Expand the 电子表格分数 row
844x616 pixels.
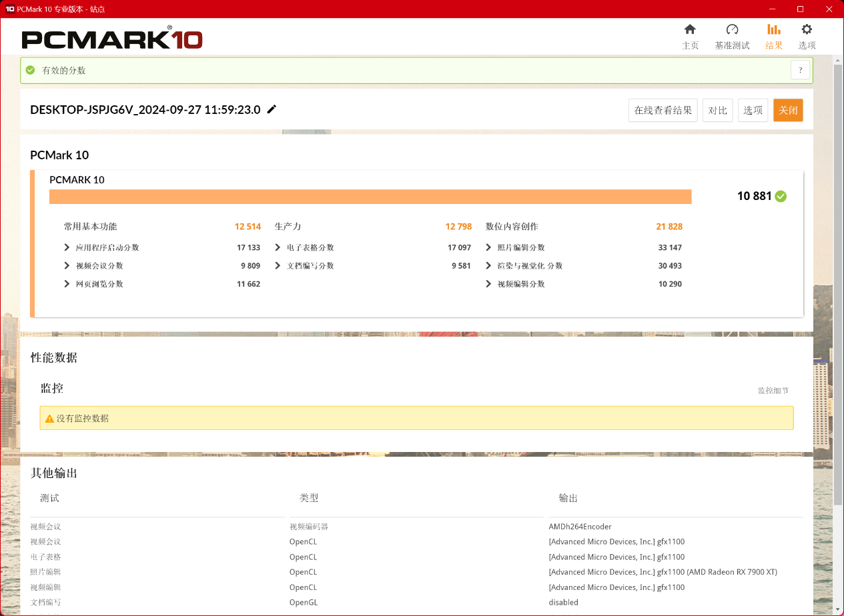278,247
